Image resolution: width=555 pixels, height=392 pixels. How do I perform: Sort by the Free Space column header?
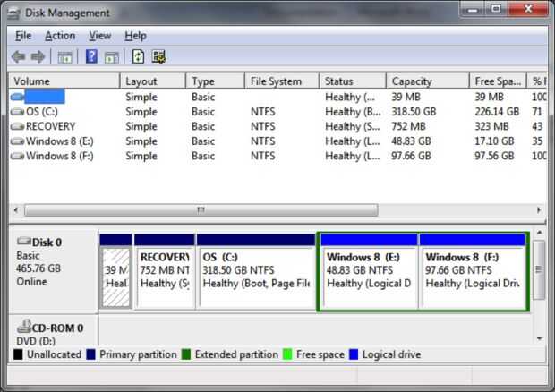click(x=498, y=81)
